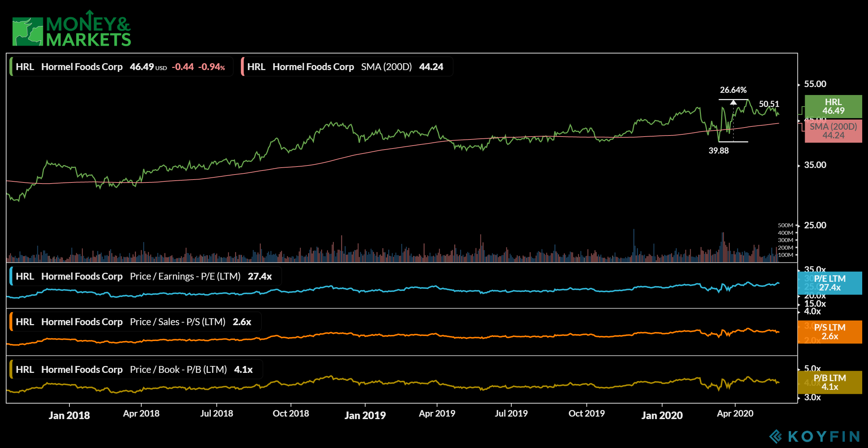Screen dimensions: 868x448
Task: Click the P/E LTM 27.4x axis label
Action: click(x=830, y=283)
